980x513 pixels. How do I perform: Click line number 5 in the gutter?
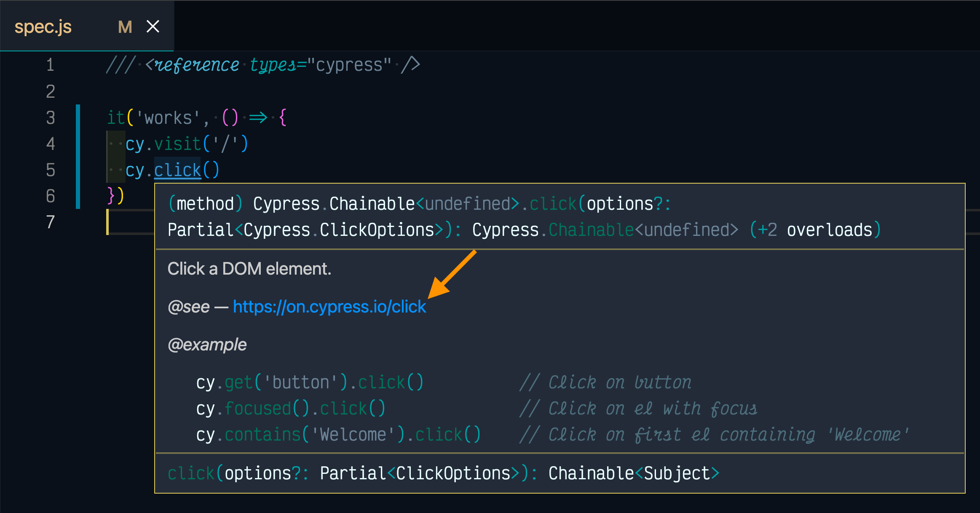50,170
